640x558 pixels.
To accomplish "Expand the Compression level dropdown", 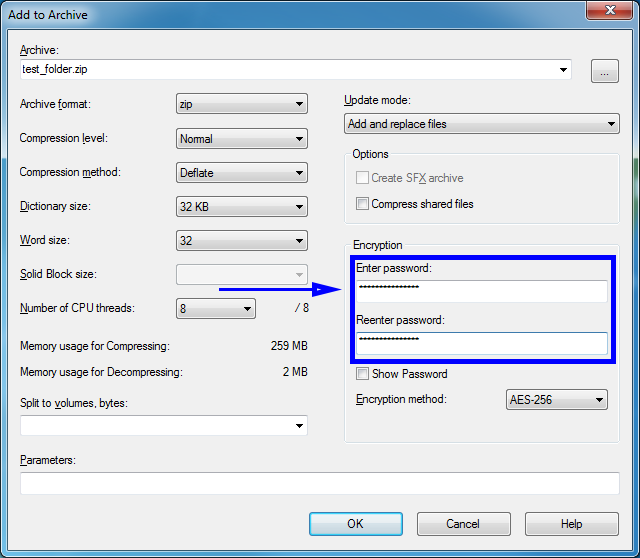I will coord(241,139).
